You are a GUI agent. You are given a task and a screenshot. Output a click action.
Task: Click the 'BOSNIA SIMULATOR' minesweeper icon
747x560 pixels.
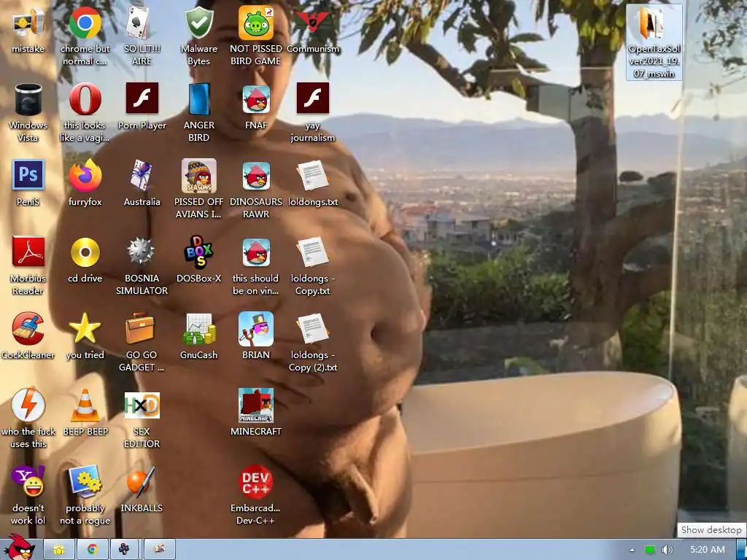pyautogui.click(x=142, y=265)
